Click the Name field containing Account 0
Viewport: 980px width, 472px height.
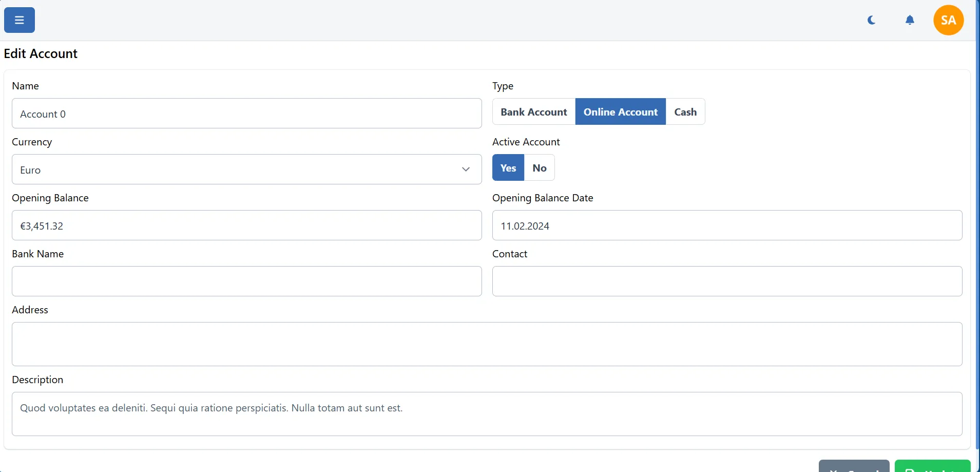(x=246, y=114)
